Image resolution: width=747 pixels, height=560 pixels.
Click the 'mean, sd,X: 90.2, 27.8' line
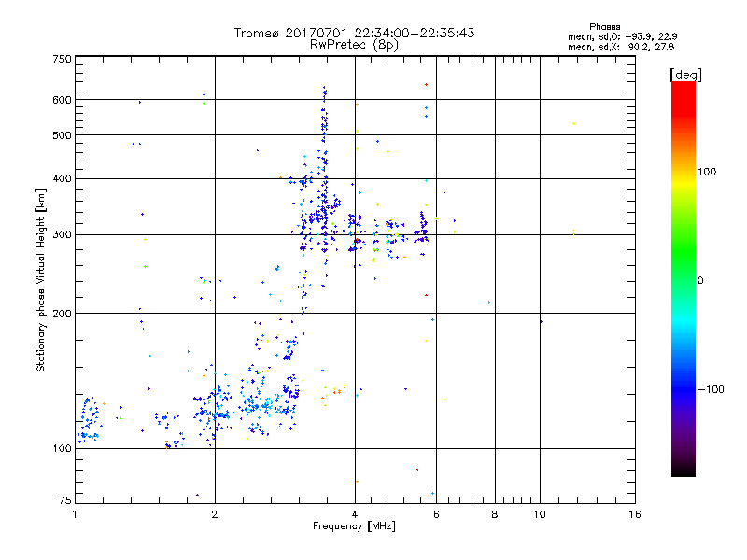pos(621,47)
